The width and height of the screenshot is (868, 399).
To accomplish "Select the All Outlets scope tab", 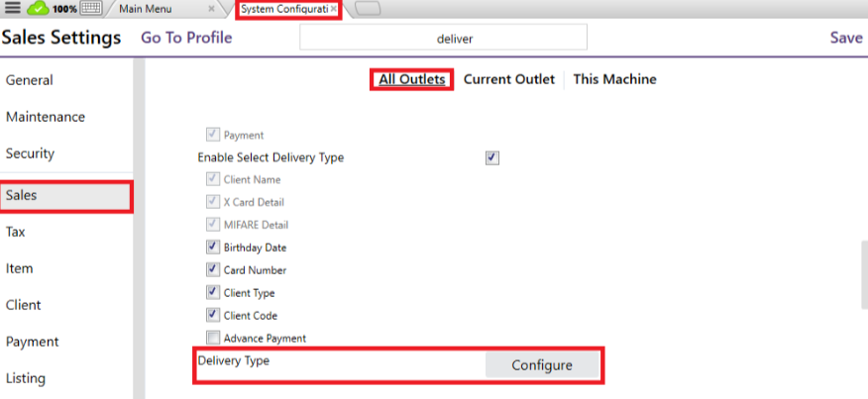I will pos(411,79).
